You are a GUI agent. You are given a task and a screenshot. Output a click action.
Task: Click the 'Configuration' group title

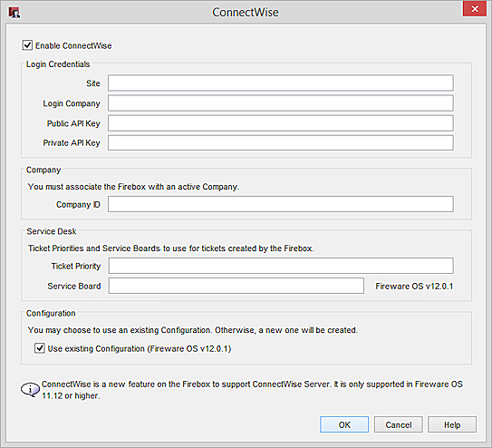tap(51, 313)
